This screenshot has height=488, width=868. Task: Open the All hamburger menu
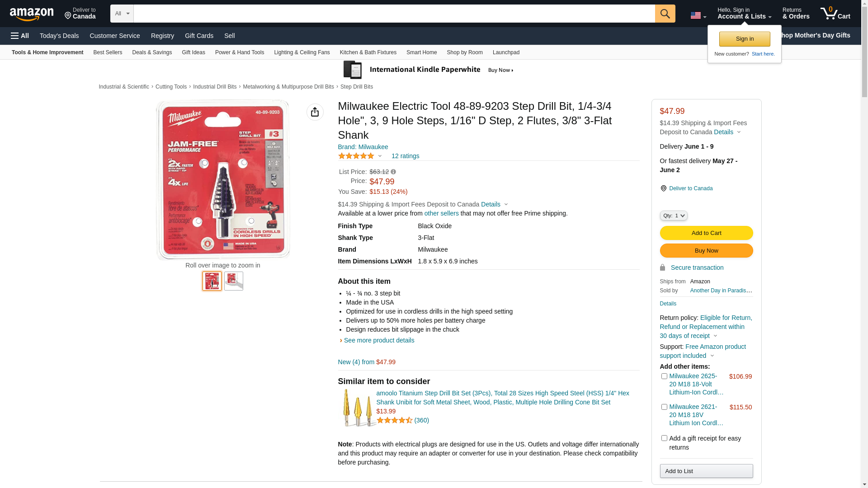[20, 36]
